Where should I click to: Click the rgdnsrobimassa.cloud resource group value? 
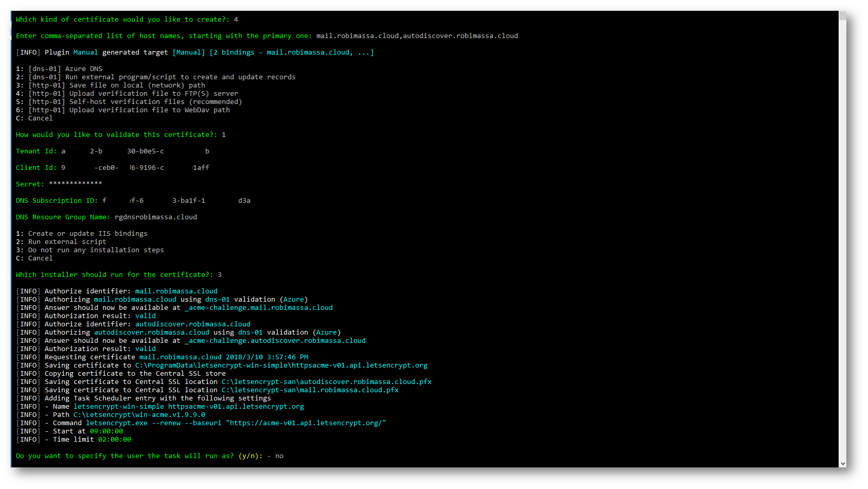click(x=155, y=217)
